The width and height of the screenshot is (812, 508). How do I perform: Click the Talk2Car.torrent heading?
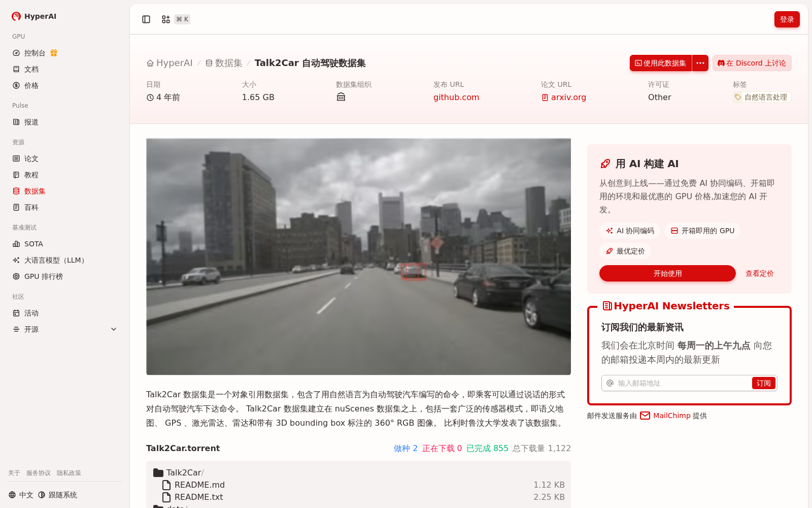[183, 448]
